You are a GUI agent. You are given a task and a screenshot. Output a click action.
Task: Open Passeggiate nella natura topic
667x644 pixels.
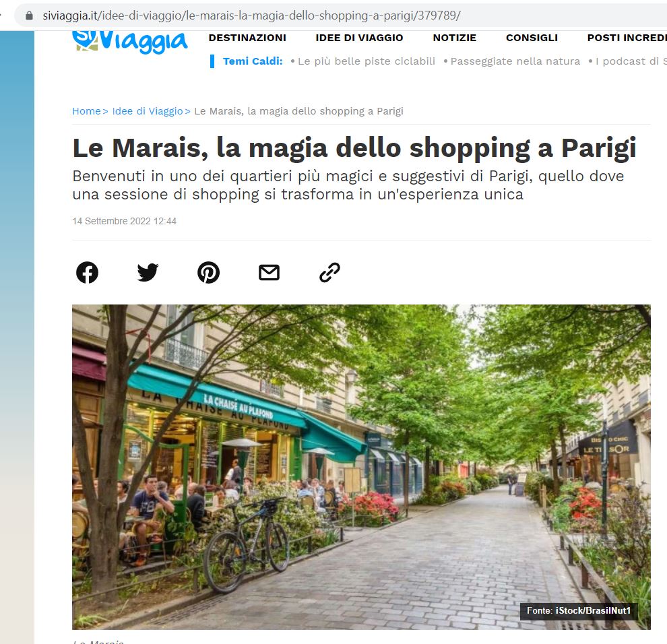pyautogui.click(x=515, y=61)
